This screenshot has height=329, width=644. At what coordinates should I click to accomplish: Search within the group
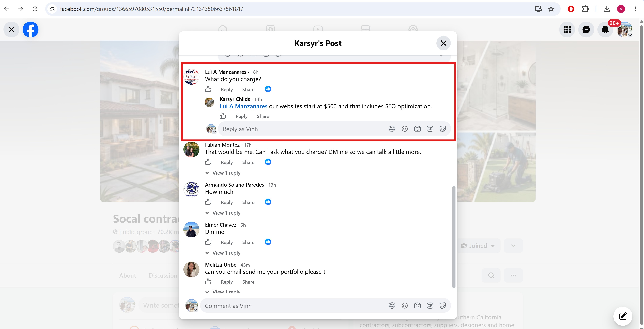pyautogui.click(x=491, y=275)
